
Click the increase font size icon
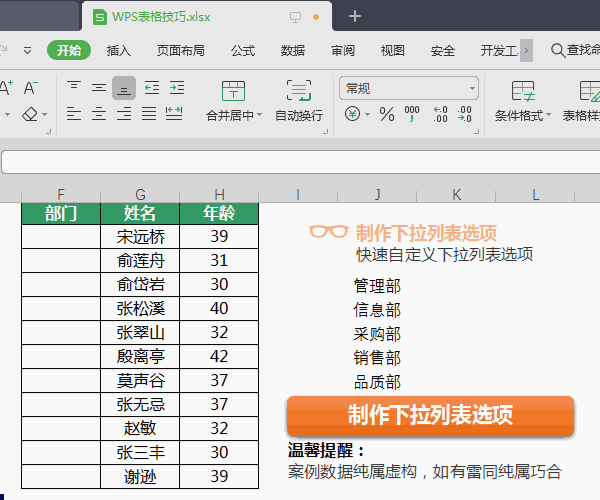tap(6, 88)
